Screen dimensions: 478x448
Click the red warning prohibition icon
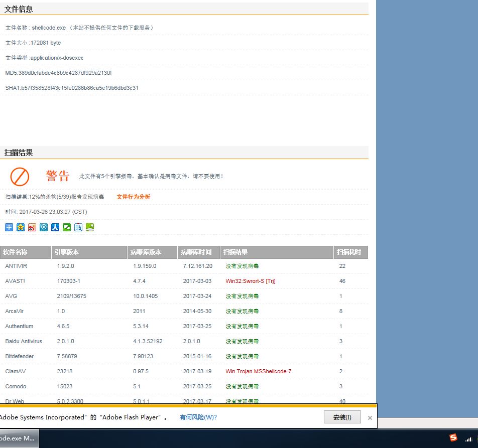coord(20,177)
